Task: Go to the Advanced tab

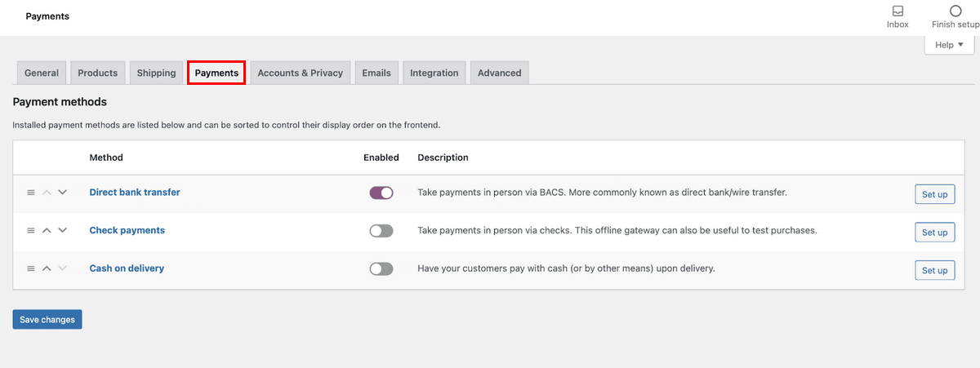Action: click(x=499, y=73)
